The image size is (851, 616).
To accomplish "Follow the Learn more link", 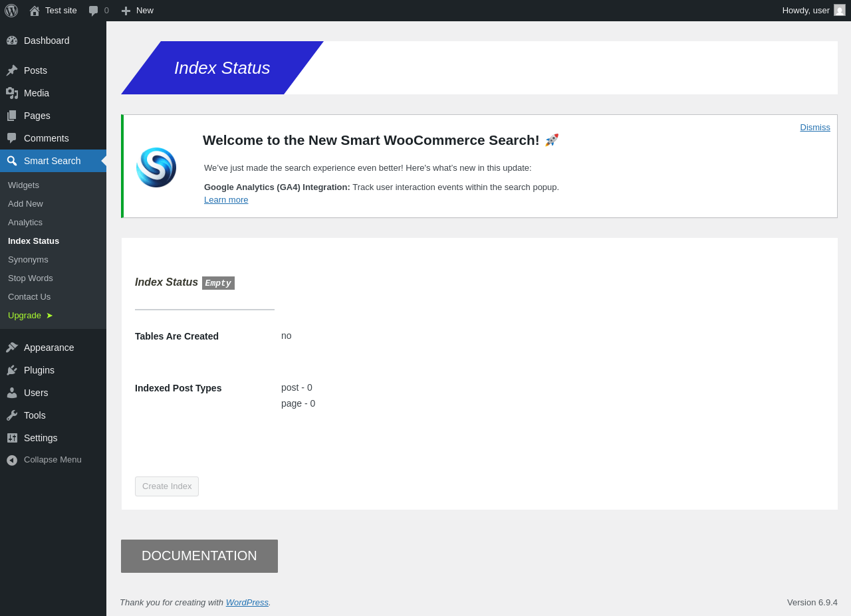I will [226, 200].
